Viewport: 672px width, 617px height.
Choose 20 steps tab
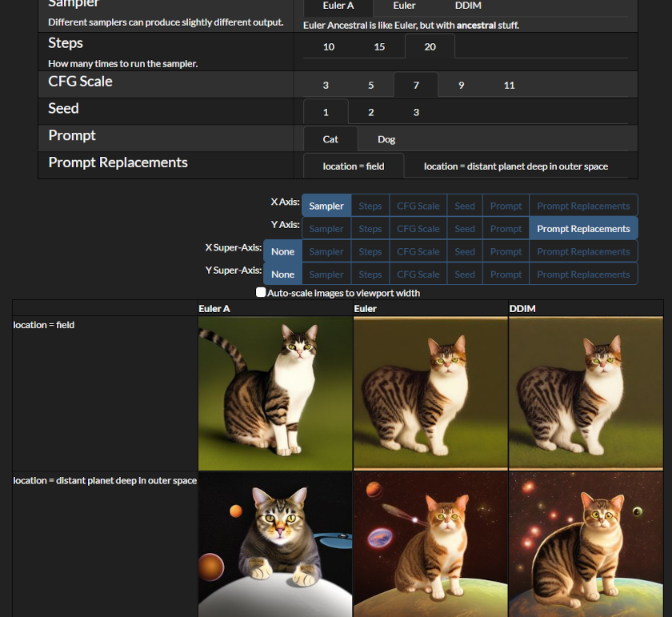coord(430,46)
